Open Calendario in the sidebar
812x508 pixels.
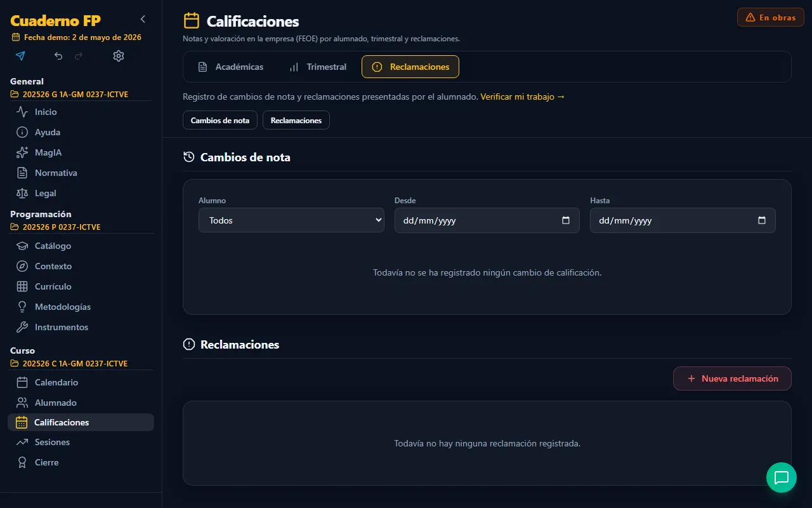(x=81, y=382)
